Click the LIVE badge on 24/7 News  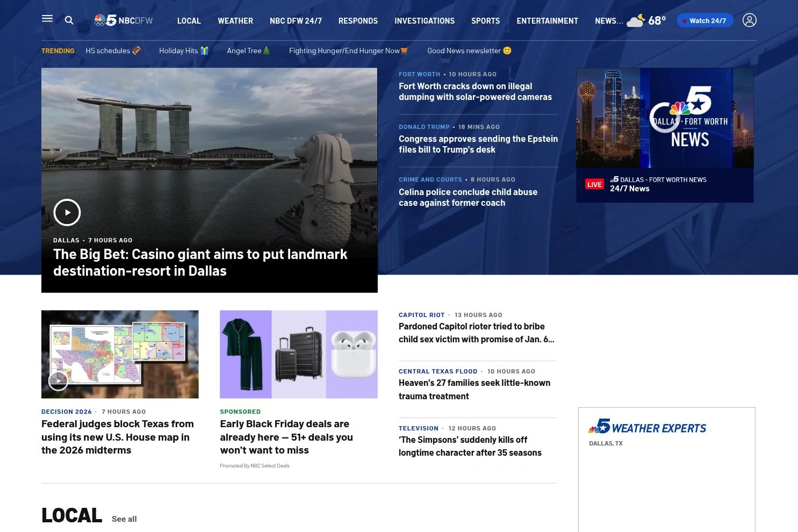pos(594,184)
